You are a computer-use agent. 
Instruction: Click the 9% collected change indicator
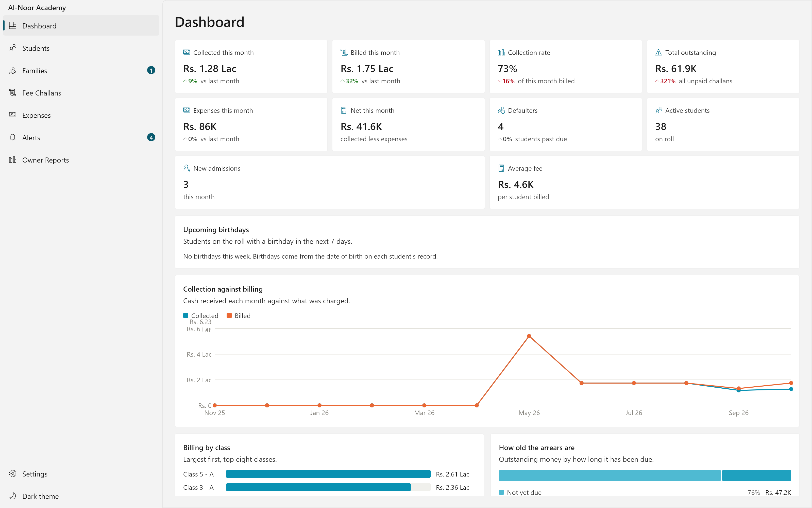[x=190, y=81]
